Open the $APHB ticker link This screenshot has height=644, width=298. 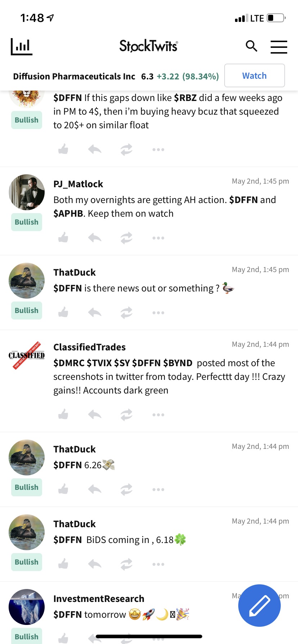pyautogui.click(x=68, y=213)
